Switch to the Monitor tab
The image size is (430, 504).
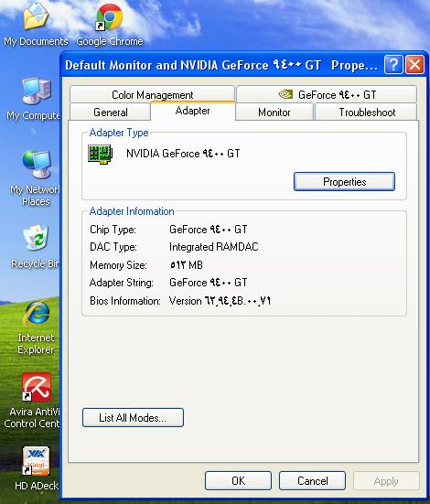[274, 113]
